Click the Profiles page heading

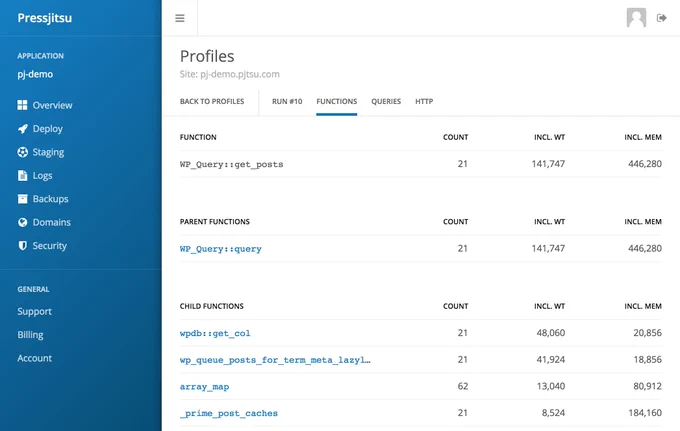pos(207,56)
